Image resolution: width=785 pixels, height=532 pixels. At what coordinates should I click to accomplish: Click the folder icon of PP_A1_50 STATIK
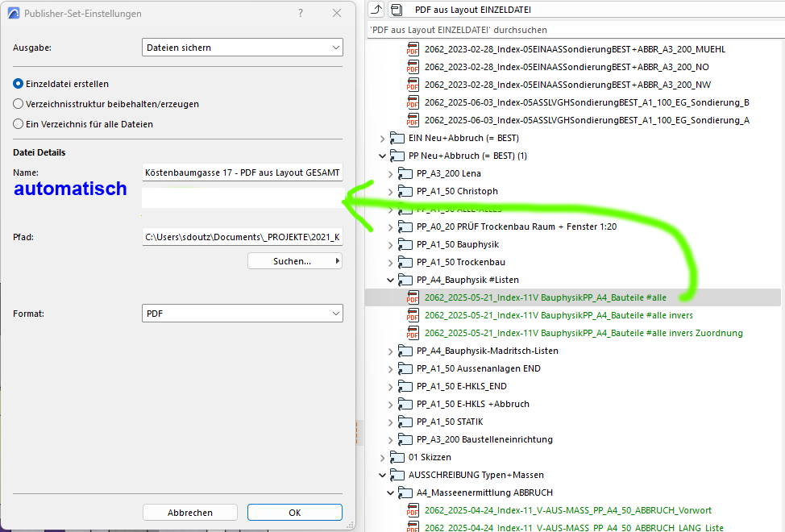[405, 422]
